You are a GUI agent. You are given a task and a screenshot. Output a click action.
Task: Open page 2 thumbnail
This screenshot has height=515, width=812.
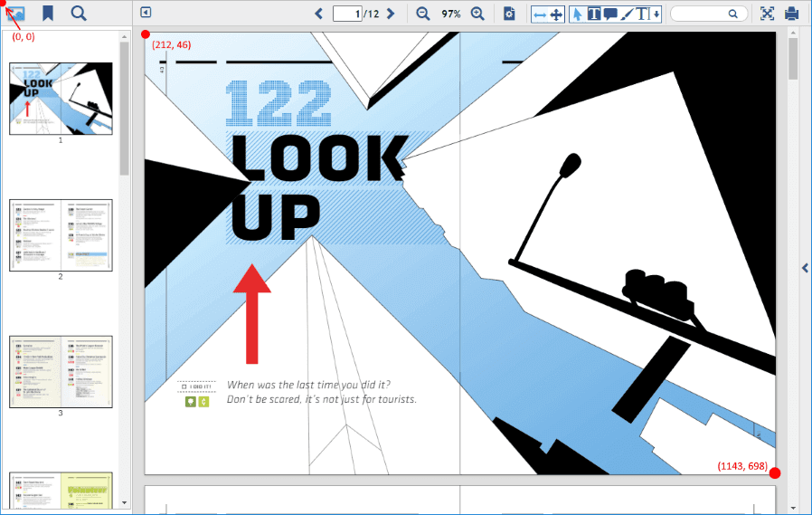tap(61, 235)
